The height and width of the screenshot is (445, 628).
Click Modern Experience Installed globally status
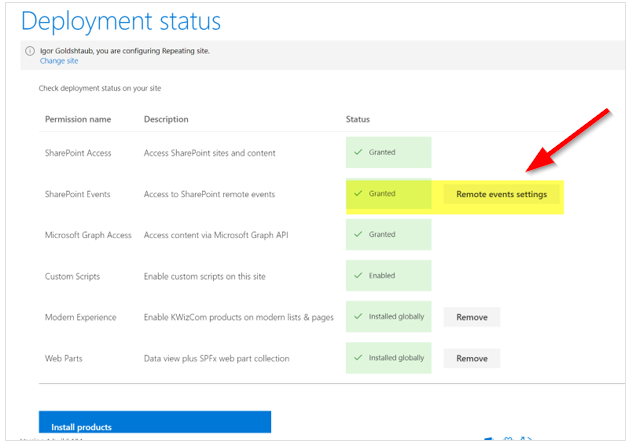388,317
